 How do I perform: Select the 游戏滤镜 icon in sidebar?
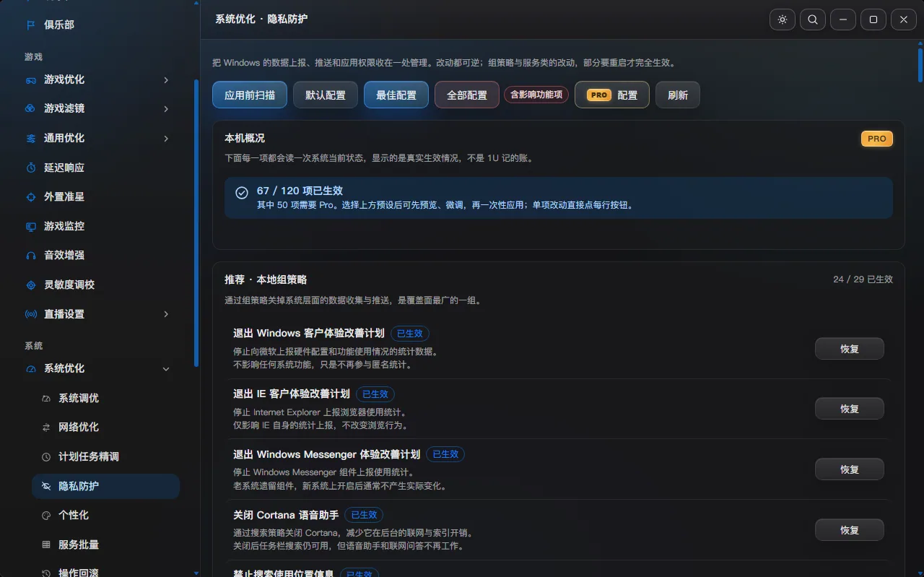tap(30, 108)
